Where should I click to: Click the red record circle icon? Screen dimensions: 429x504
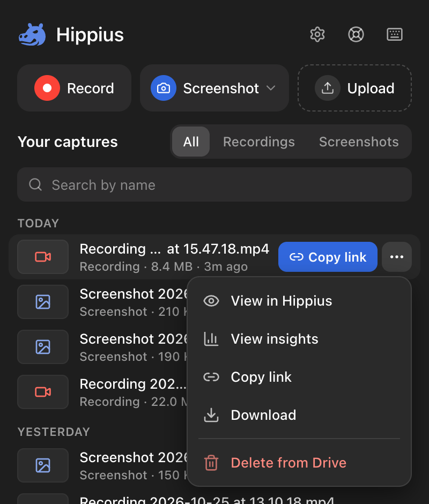click(x=47, y=88)
